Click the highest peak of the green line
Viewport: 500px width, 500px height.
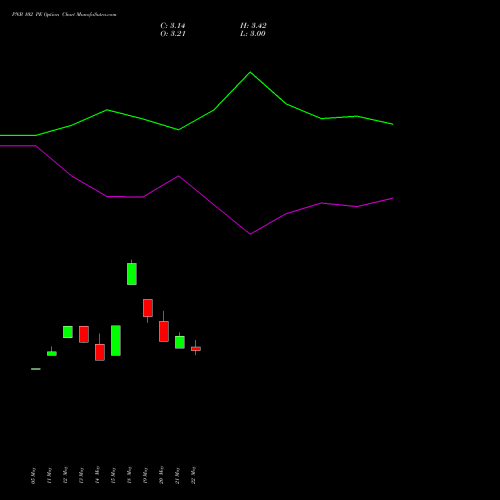point(251,72)
